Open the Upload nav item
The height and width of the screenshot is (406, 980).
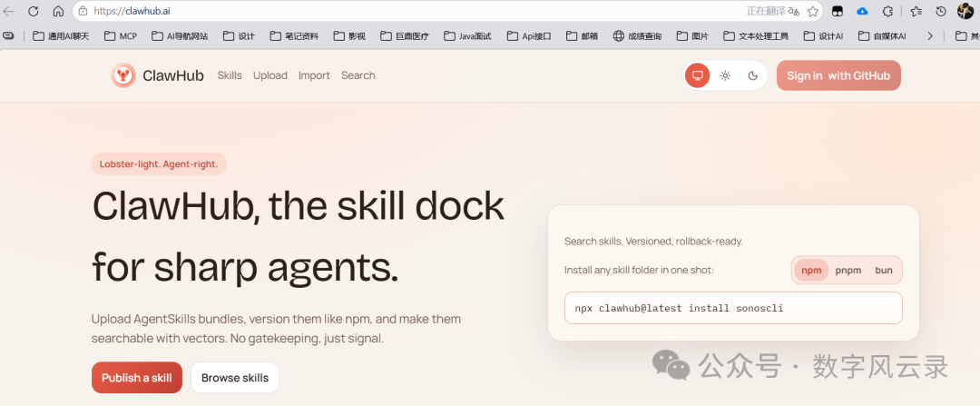click(x=270, y=75)
